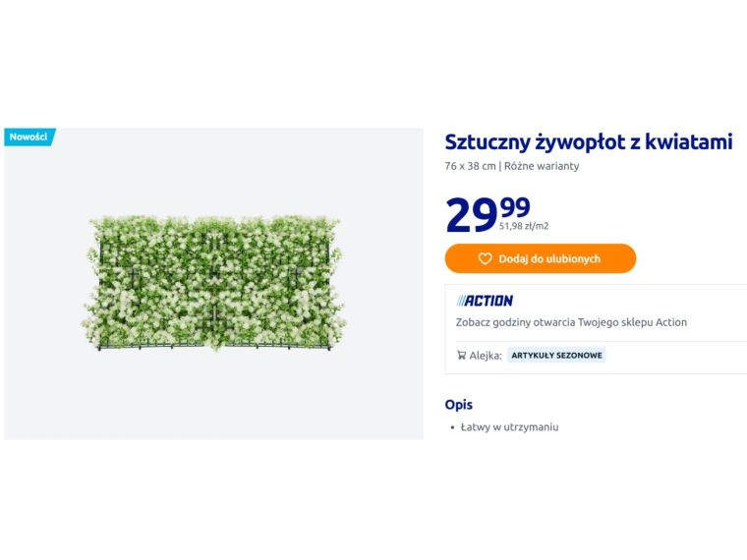Click the Alejka label
The image size is (747, 560).
tap(486, 356)
